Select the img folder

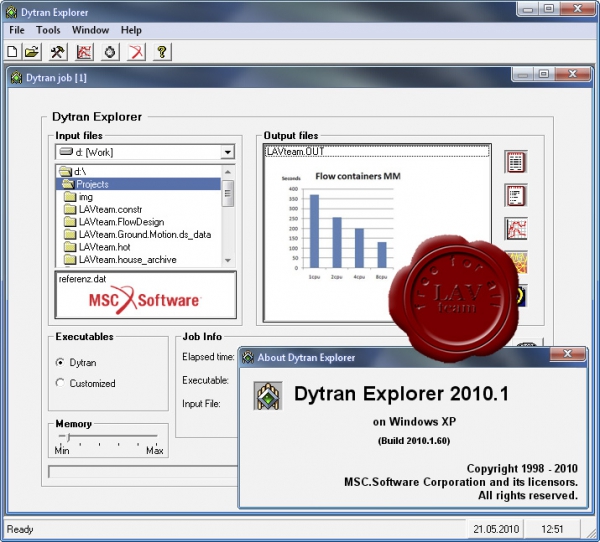138,197
